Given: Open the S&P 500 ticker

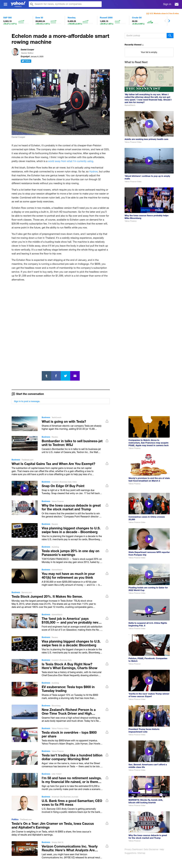Looking at the screenshot, I should pyautogui.click(x=7, y=18).
